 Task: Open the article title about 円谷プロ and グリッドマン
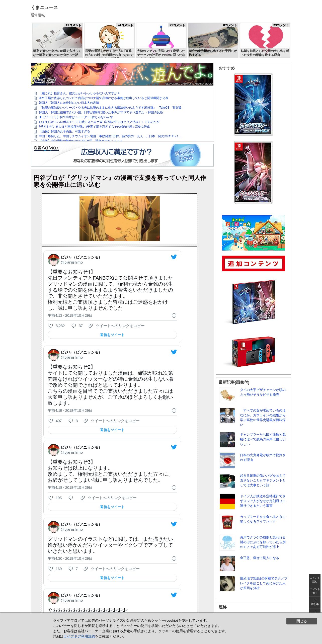coord(120,181)
